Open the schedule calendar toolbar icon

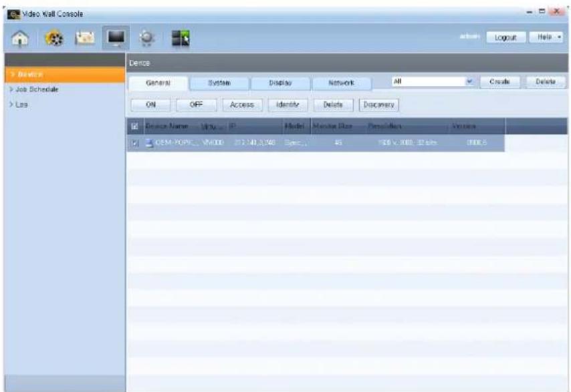tap(84, 38)
